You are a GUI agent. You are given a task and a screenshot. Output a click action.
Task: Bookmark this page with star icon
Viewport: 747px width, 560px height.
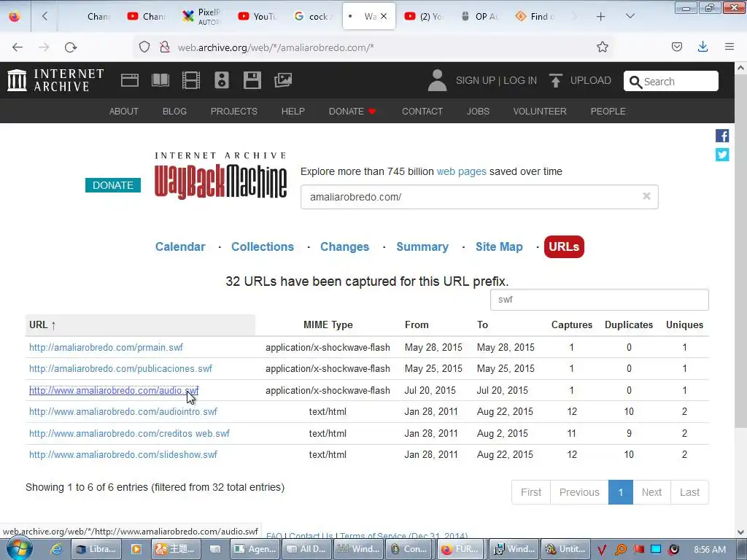(602, 47)
